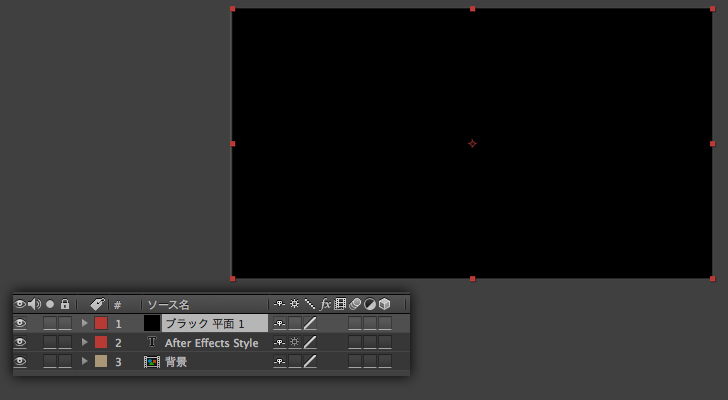Image resolution: width=728 pixels, height=400 pixels.
Task: Click the lock icon in column header
Action: [65, 304]
